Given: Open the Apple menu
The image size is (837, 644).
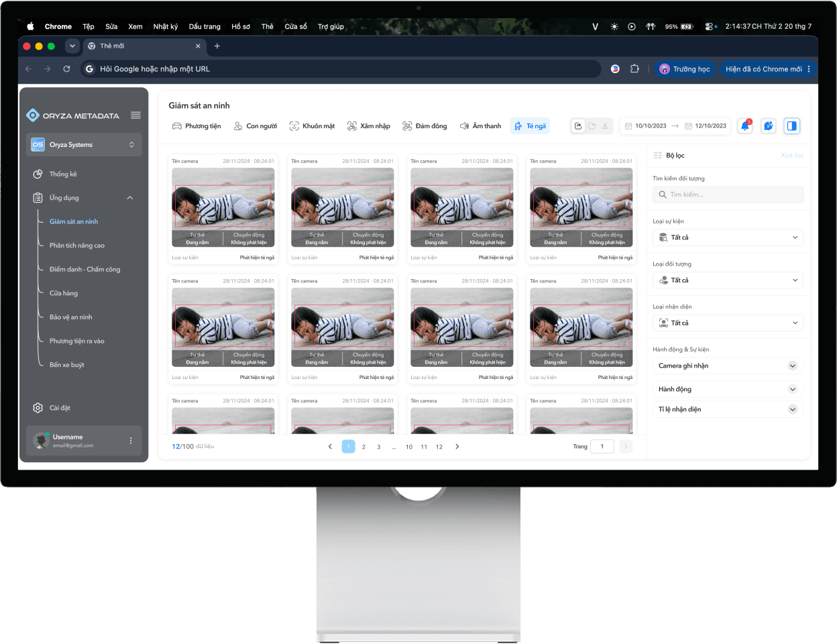Looking at the screenshot, I should [x=31, y=27].
